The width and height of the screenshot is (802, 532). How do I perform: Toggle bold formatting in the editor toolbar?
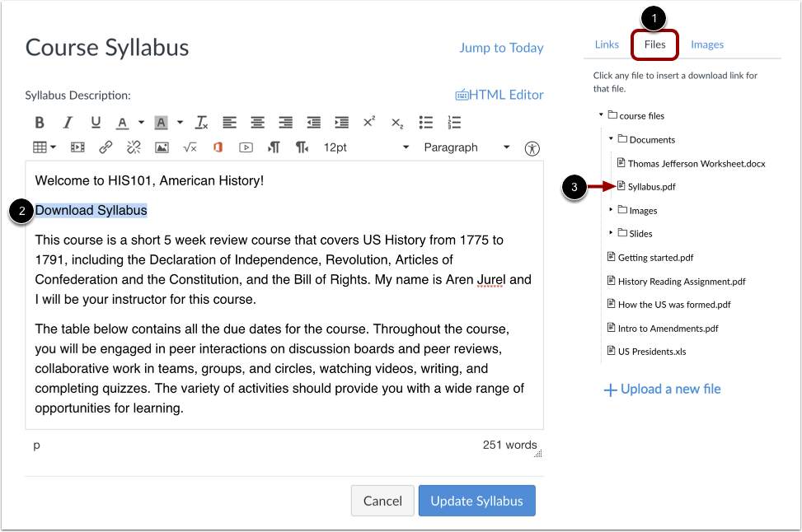click(x=40, y=123)
